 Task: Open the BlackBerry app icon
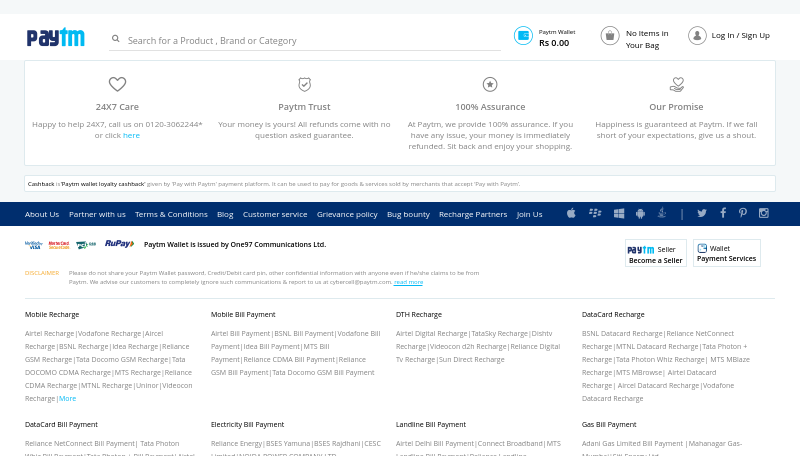coord(595,213)
